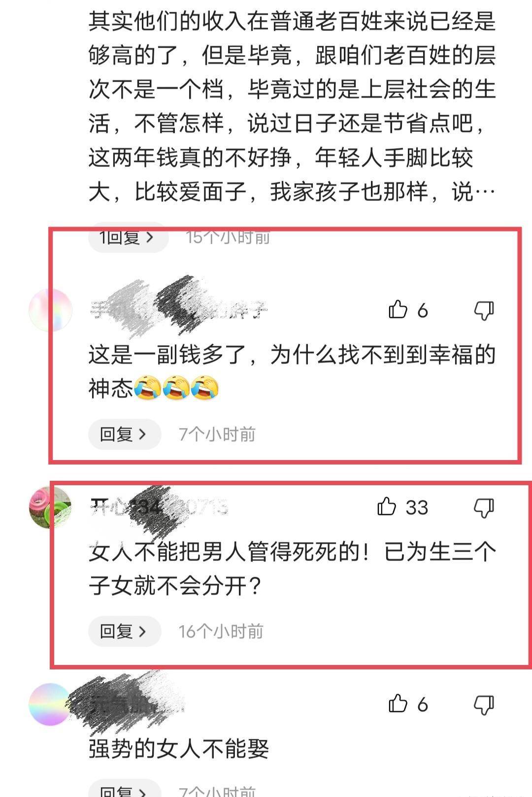Like the comment with 33 likes
This screenshot has width=532, height=797.
pyautogui.click(x=387, y=507)
